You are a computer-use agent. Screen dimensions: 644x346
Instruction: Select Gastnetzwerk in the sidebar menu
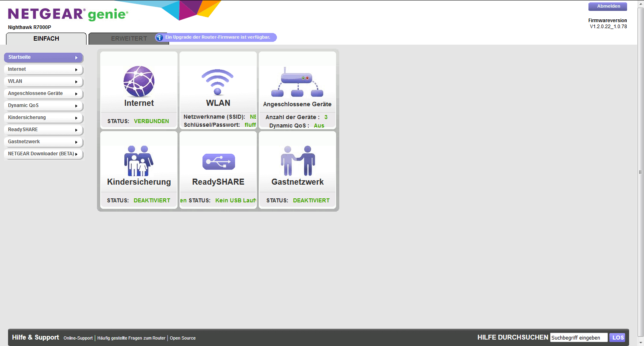[43, 142]
